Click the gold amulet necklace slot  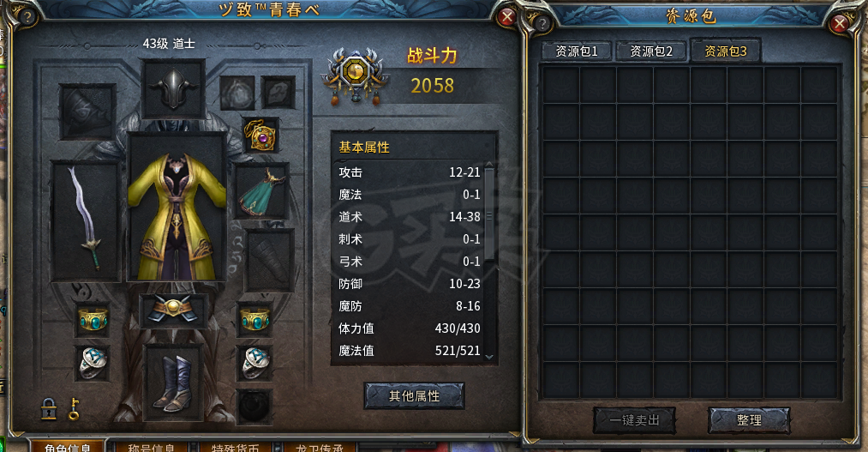(x=260, y=136)
